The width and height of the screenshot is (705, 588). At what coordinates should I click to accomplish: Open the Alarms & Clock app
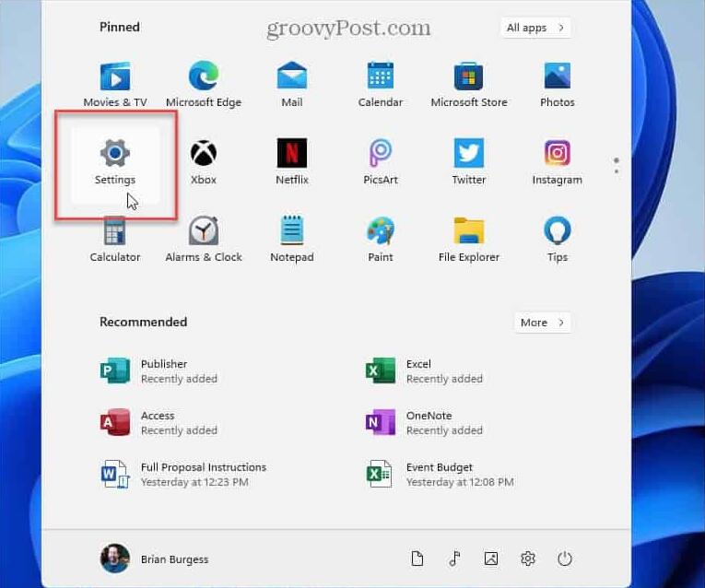coord(203,238)
